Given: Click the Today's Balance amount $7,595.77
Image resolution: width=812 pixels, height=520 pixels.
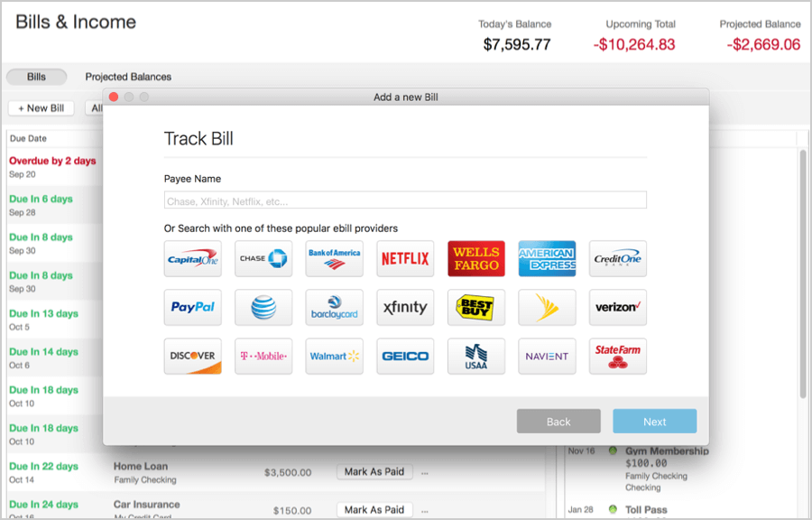Looking at the screenshot, I should [517, 44].
